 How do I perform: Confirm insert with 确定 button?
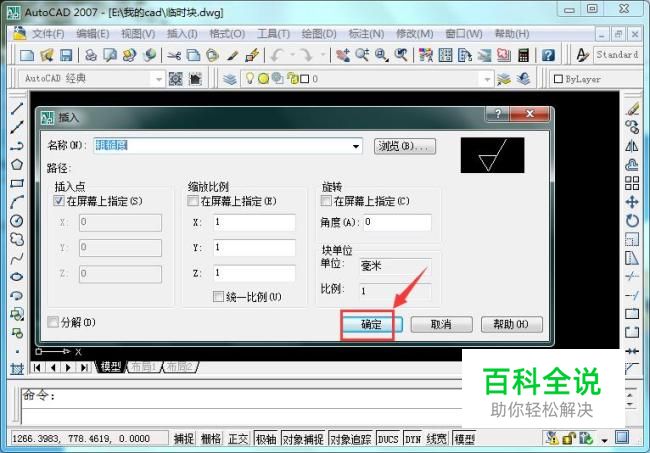(371, 324)
